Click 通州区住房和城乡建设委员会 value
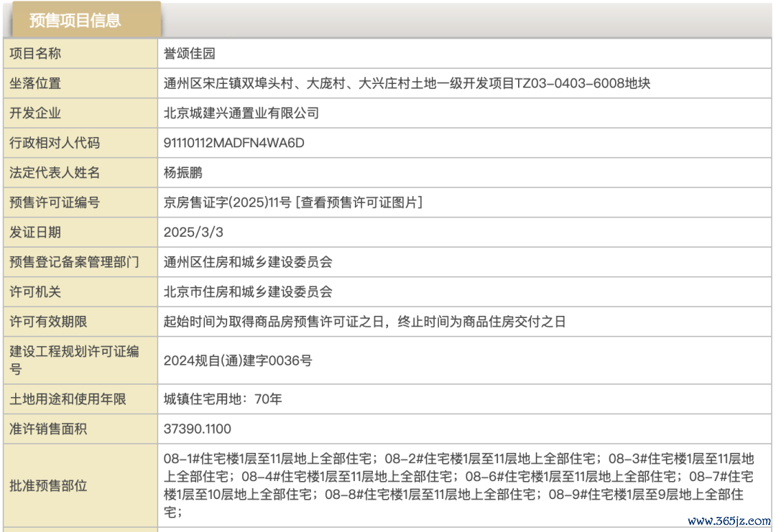Image resolution: width=776 pixels, height=532 pixels. [248, 262]
